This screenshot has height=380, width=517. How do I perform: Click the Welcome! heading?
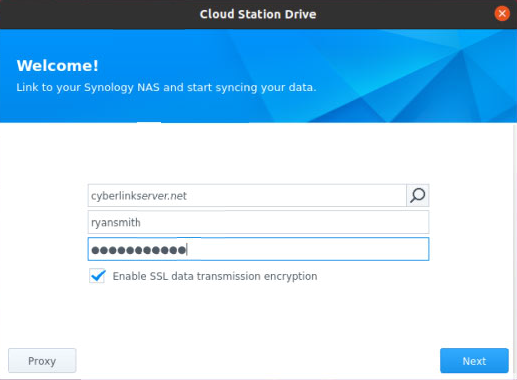58,66
